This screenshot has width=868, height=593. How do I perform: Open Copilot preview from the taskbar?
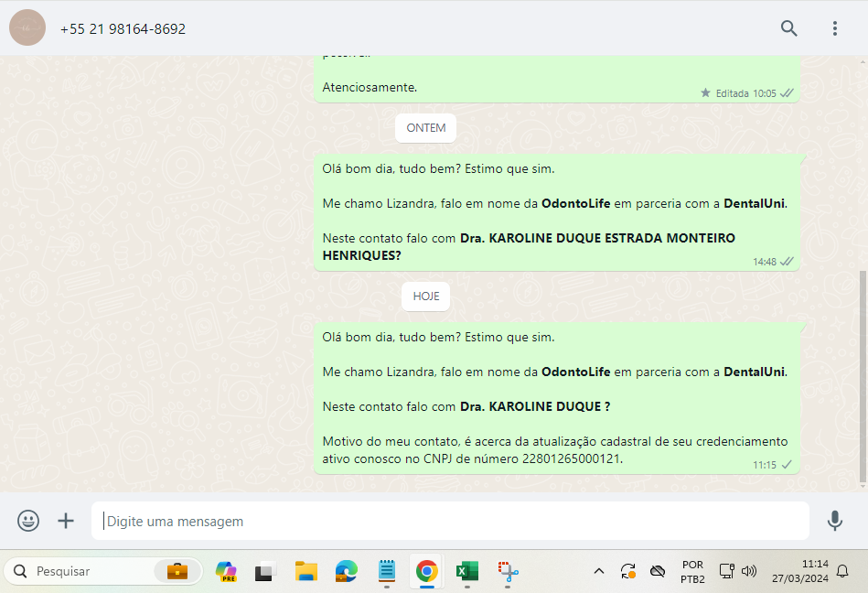(x=226, y=571)
